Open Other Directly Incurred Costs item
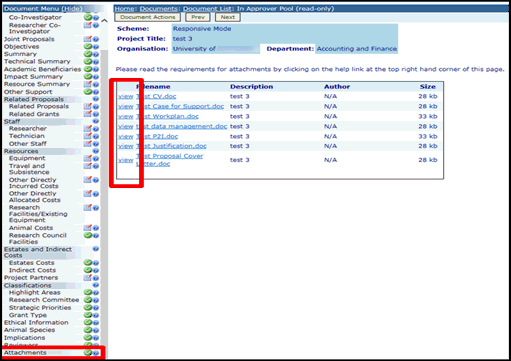This screenshot has height=361, width=511. point(33,183)
